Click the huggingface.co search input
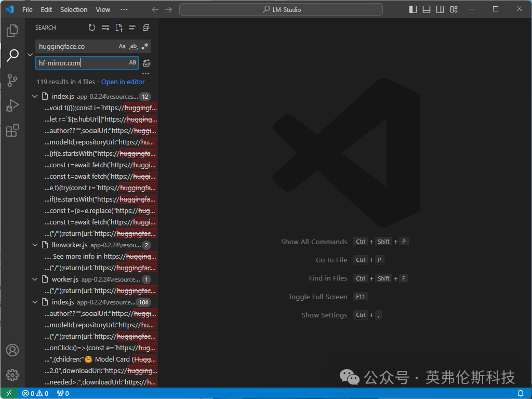 [x=77, y=46]
